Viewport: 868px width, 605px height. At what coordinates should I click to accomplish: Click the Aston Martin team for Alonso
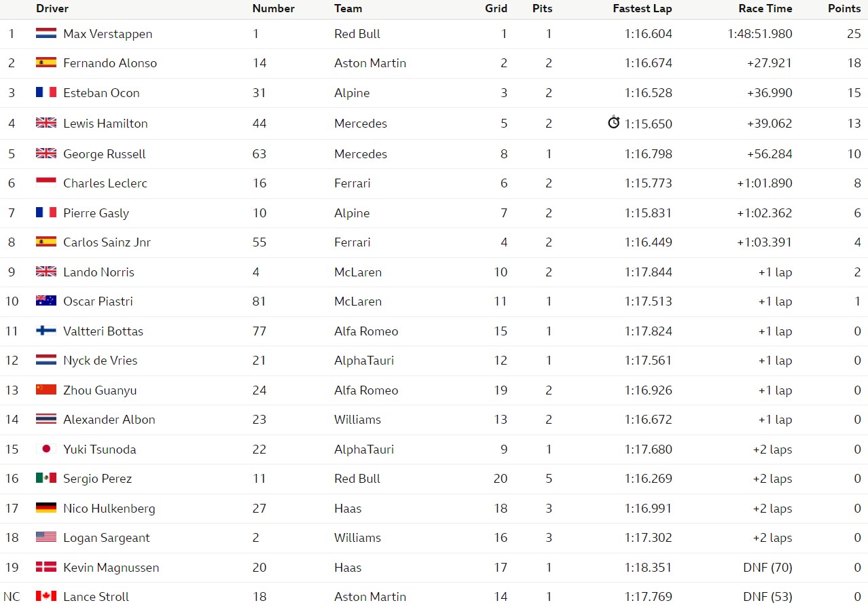coord(370,63)
